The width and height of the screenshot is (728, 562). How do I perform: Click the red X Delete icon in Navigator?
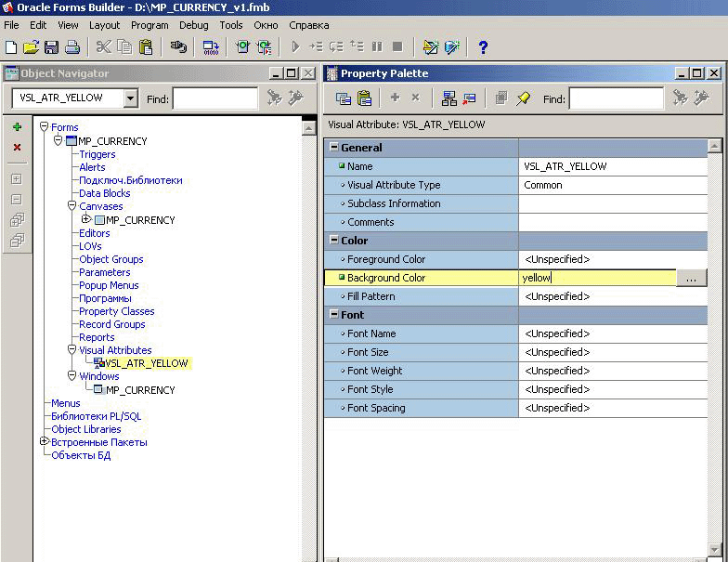pyautogui.click(x=17, y=147)
